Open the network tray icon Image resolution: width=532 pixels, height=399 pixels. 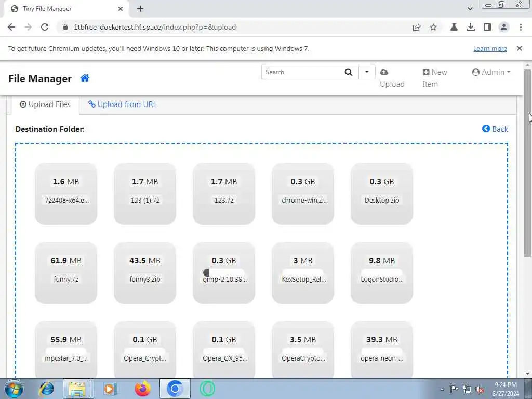click(x=467, y=390)
